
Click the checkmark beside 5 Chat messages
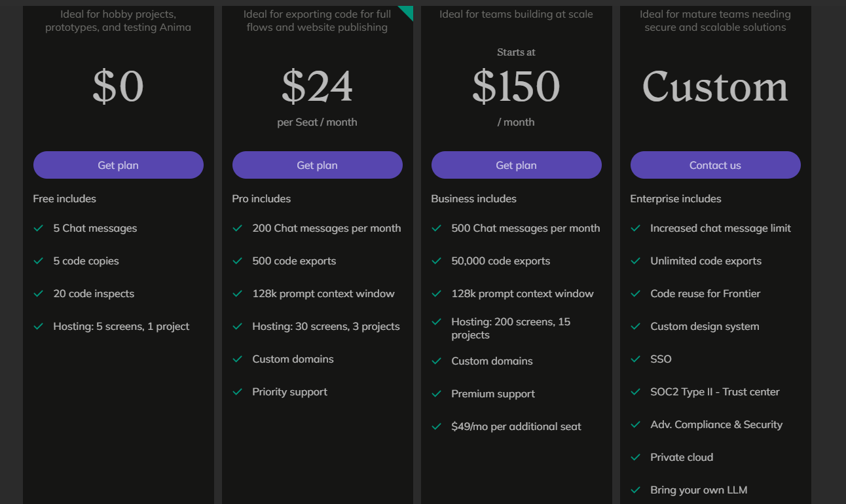(x=39, y=228)
